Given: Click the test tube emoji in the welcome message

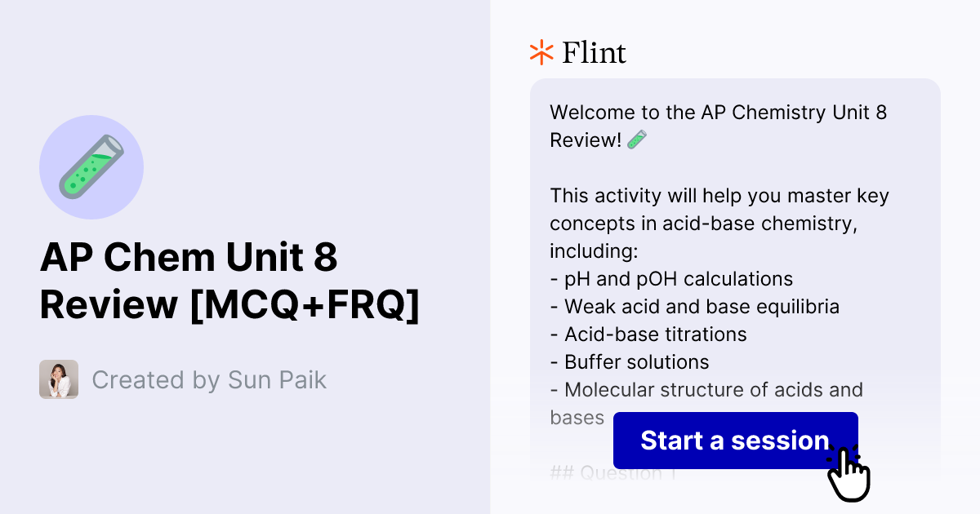Looking at the screenshot, I should click(636, 139).
